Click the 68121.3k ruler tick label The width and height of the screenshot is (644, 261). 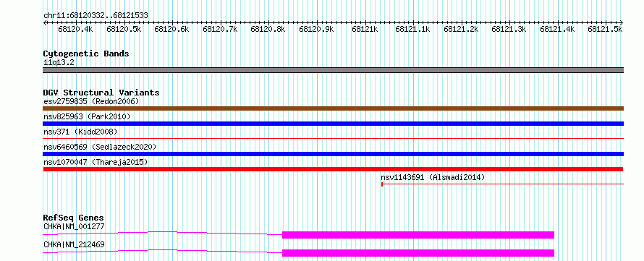pos(509,29)
